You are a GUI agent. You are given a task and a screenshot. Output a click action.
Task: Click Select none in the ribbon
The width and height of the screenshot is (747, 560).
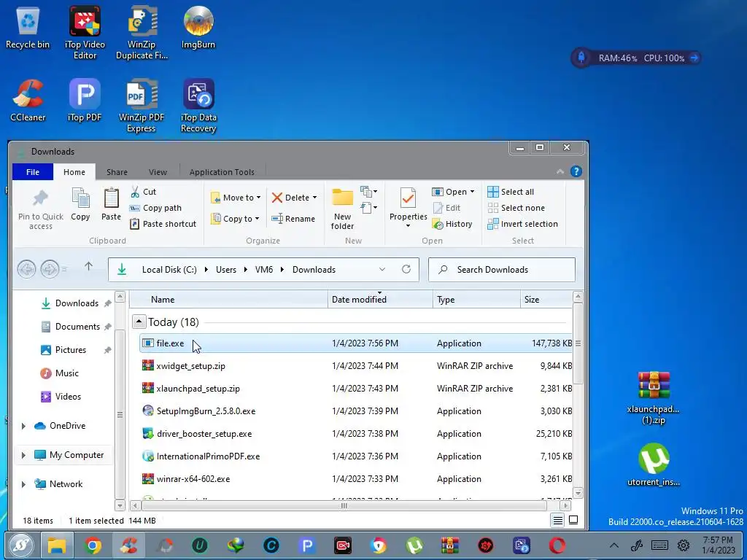coord(516,208)
